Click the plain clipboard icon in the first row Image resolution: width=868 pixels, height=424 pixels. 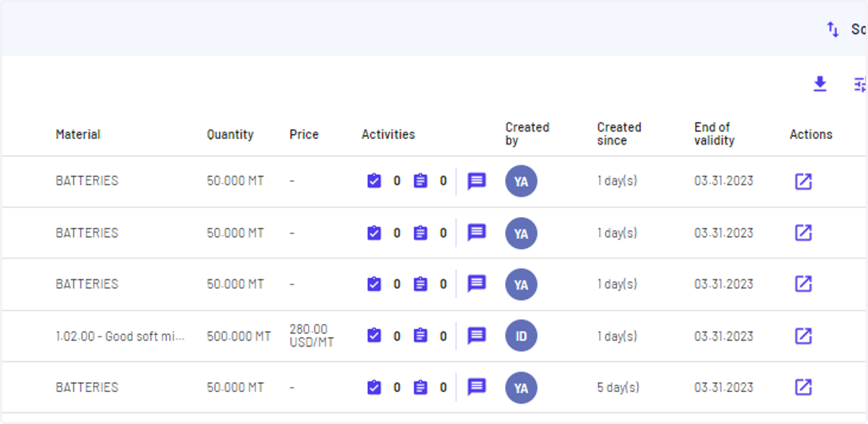point(420,181)
